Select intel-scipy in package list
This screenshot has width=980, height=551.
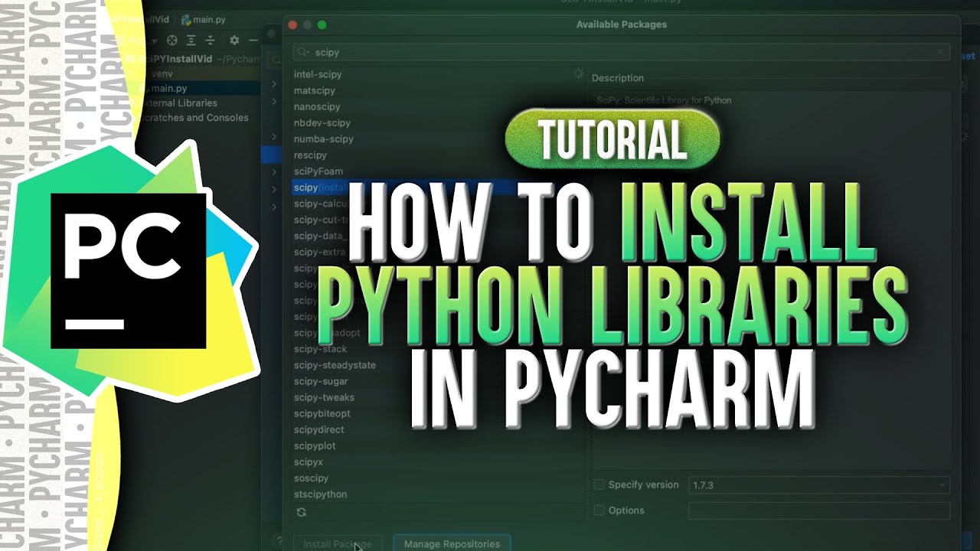coord(318,74)
